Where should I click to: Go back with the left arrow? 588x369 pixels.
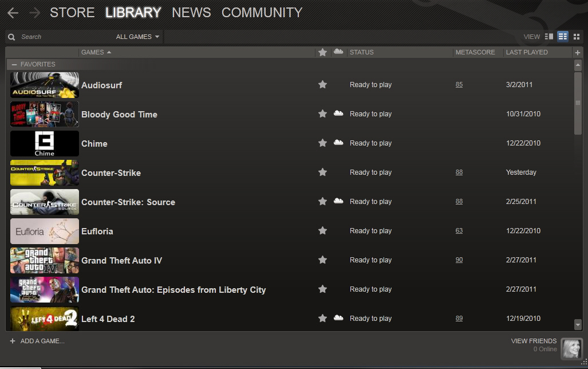(x=13, y=13)
